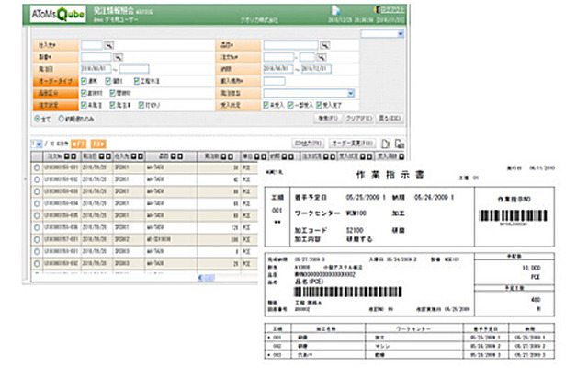Sort 受入状況 column with its first sort icon
This screenshot has height=368, width=588.
coord(363,156)
